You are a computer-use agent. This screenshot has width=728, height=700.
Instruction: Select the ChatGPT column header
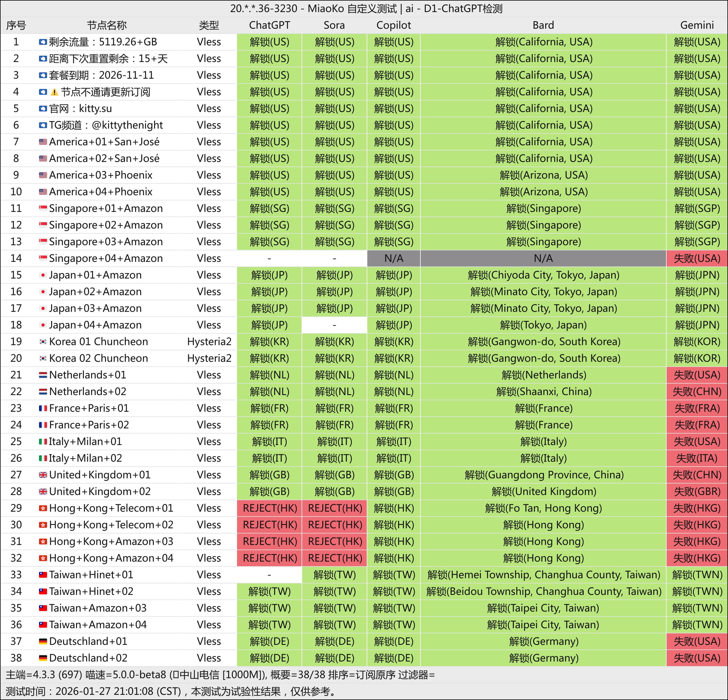269,25
